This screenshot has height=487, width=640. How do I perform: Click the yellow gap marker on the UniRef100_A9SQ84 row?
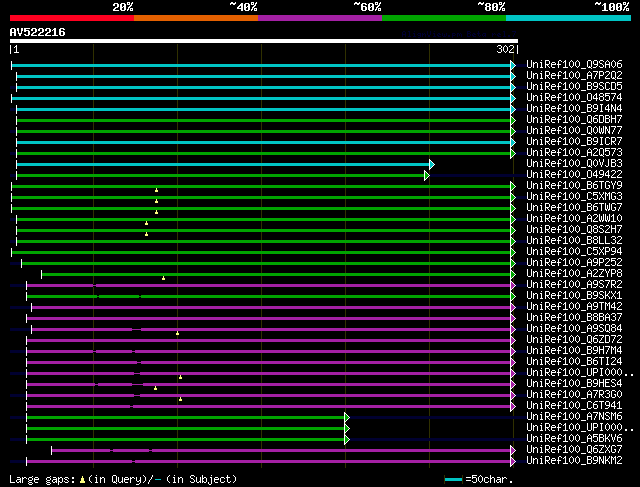coord(177,332)
